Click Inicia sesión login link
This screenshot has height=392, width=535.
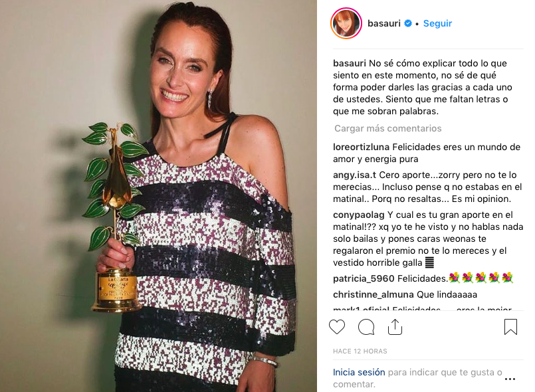(359, 372)
